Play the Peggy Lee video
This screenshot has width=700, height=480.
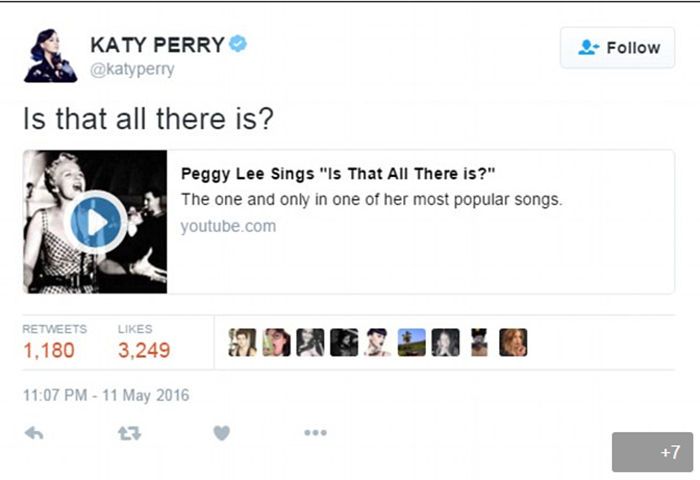click(x=95, y=222)
